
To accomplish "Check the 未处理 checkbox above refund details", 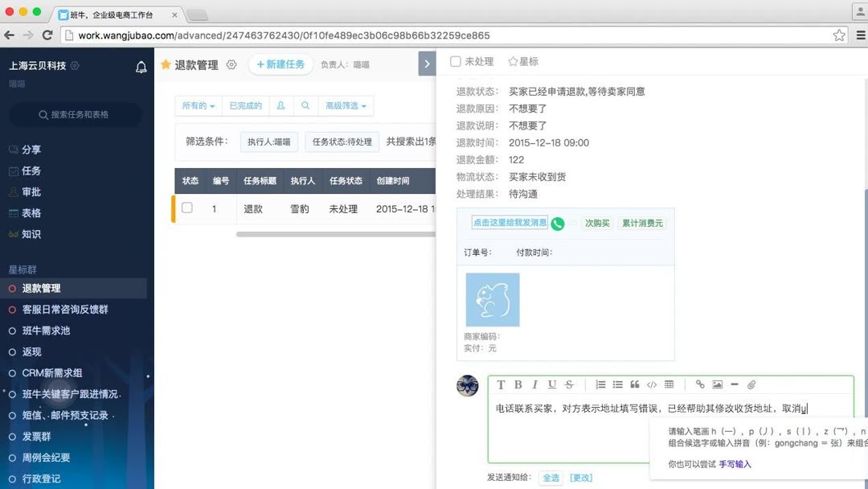I will (455, 60).
